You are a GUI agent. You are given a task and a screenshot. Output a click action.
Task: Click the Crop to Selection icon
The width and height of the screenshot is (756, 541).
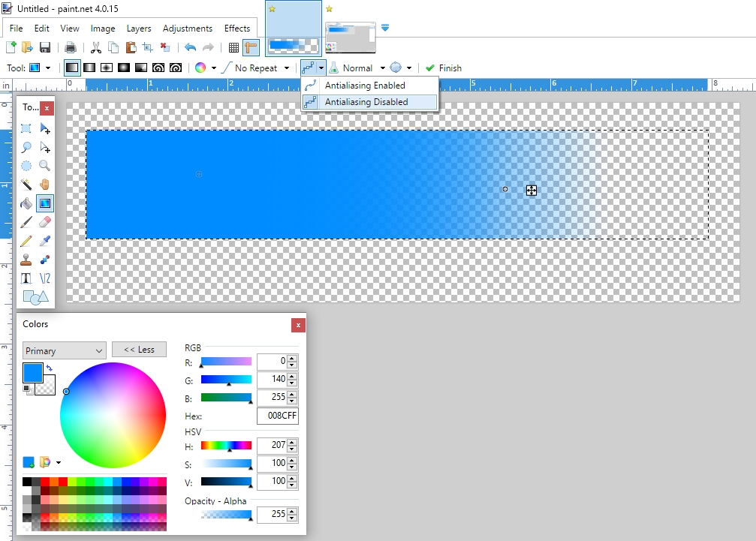(147, 47)
